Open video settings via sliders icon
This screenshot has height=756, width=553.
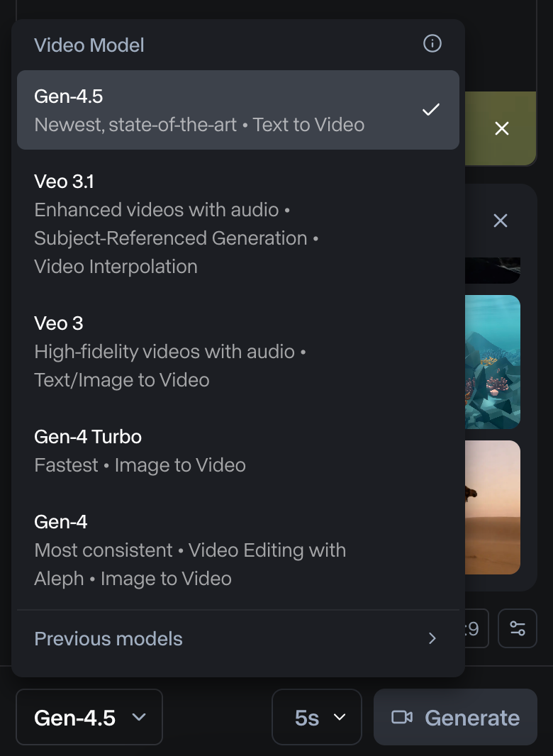[x=517, y=629]
